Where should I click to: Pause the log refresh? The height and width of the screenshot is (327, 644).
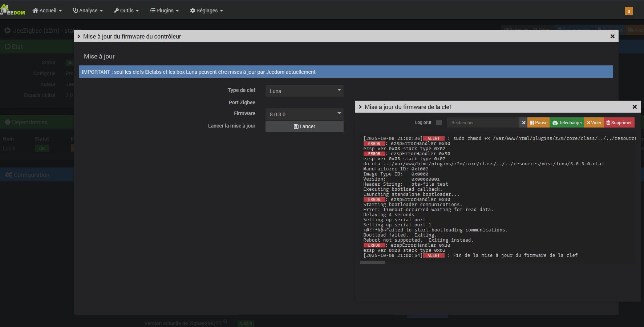coord(539,123)
